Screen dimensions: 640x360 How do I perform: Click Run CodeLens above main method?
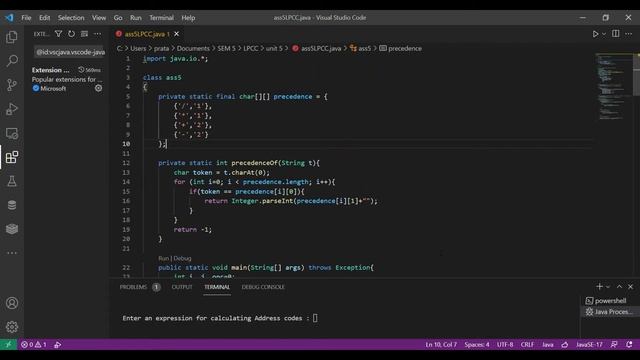[x=163, y=258]
